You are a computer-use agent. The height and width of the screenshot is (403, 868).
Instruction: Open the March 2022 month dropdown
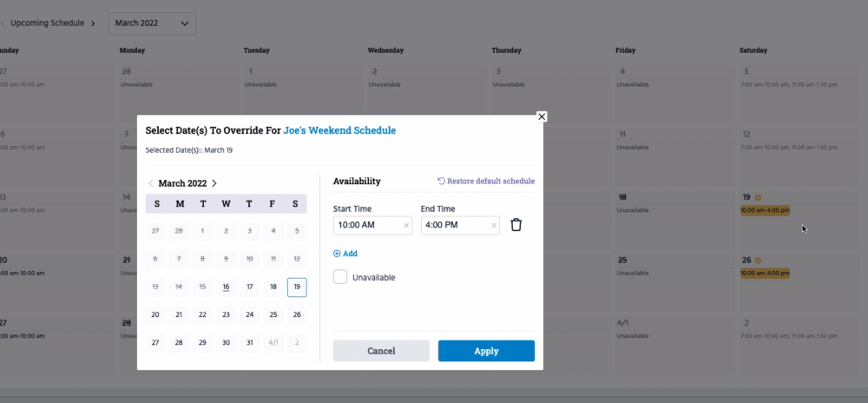(152, 23)
